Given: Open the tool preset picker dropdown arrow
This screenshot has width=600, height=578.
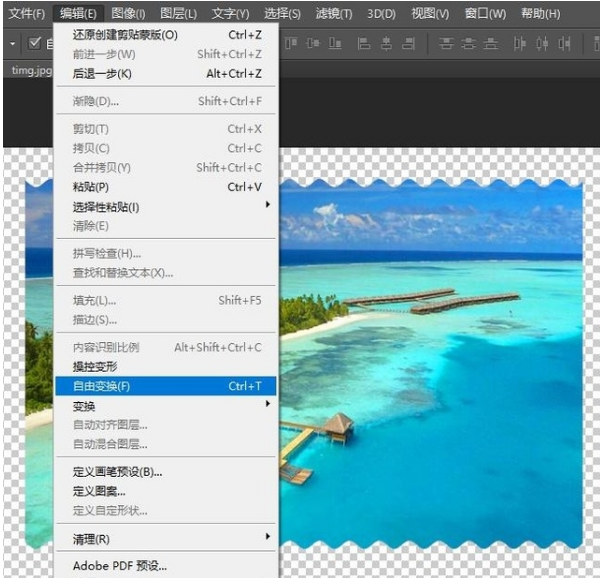Looking at the screenshot, I should point(13,44).
